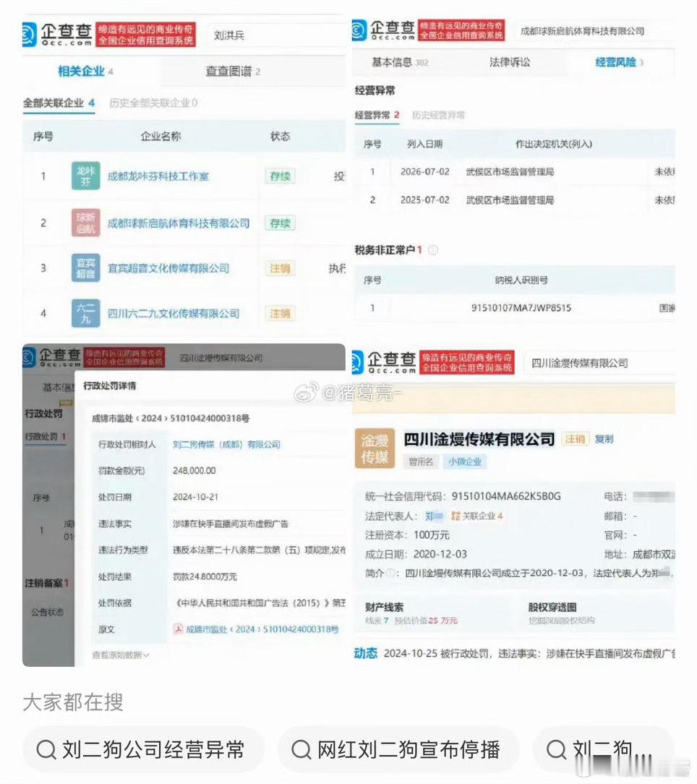Open the 基本信息 382 tab
The width and height of the screenshot is (697, 784).
pyautogui.click(x=400, y=62)
